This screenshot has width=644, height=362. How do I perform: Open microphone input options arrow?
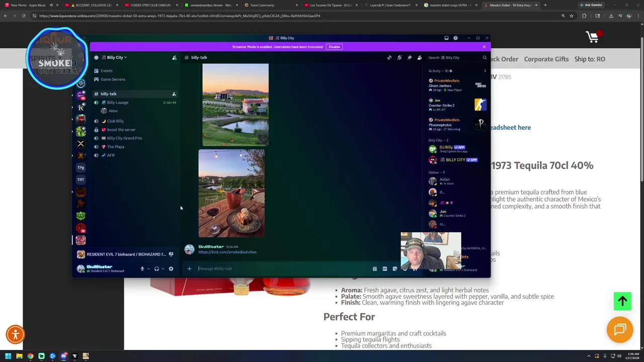tap(148, 269)
